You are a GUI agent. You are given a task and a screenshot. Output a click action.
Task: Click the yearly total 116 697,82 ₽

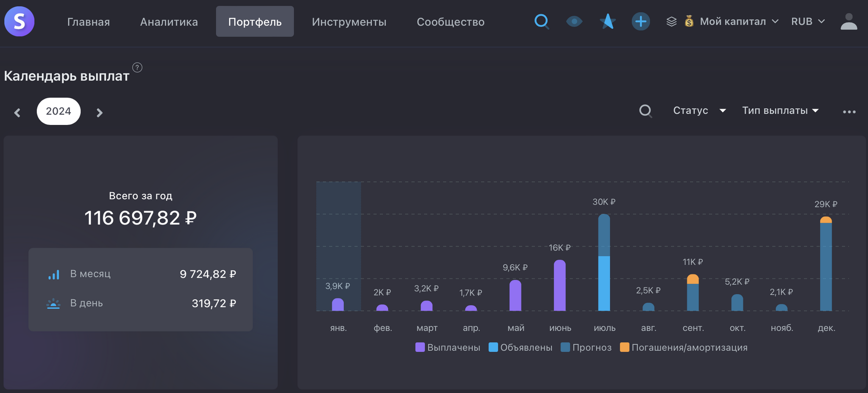click(140, 218)
